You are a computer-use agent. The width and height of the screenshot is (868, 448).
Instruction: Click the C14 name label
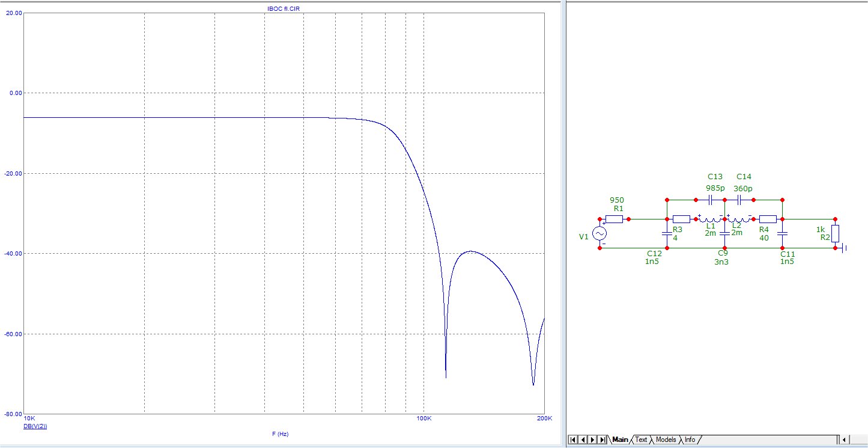(x=744, y=177)
